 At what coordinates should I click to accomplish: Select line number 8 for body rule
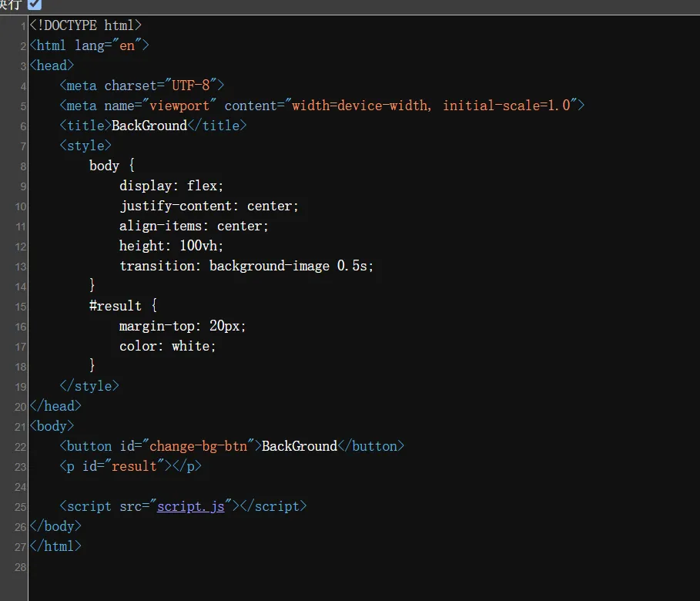23,166
